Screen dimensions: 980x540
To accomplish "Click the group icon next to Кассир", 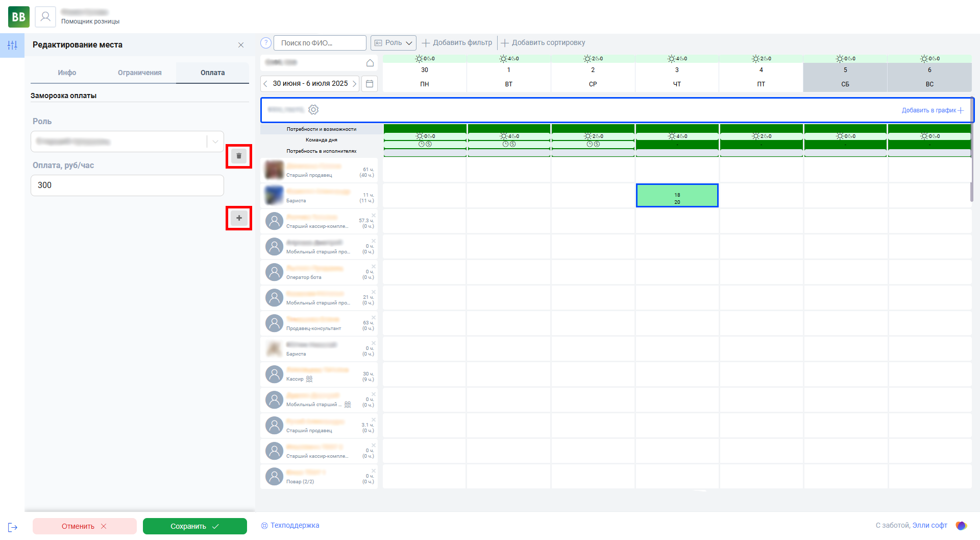I will (x=309, y=379).
